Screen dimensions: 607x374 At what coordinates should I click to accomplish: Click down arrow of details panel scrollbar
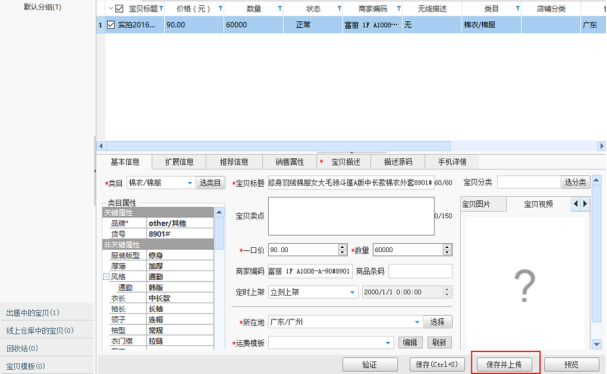pyautogui.click(x=596, y=344)
